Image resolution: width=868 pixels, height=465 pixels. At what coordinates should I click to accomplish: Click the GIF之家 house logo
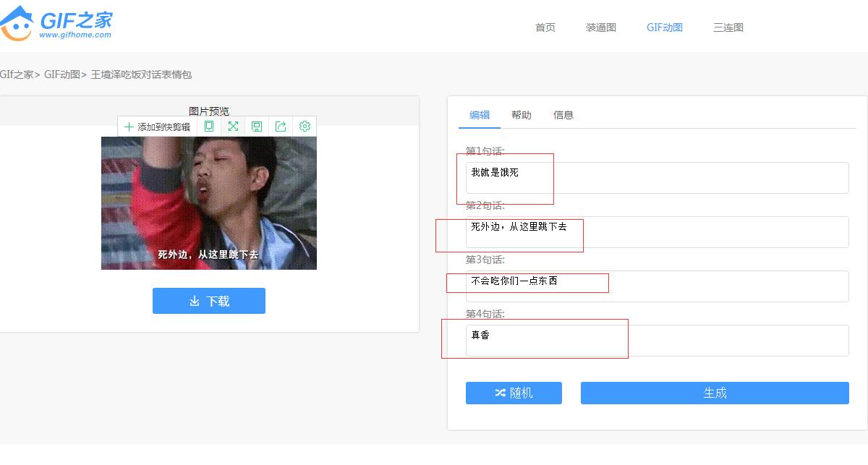(x=56, y=23)
